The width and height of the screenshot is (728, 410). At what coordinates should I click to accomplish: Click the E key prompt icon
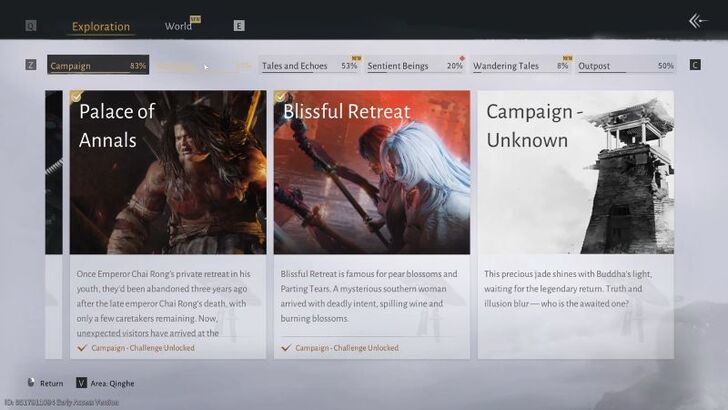(239, 26)
